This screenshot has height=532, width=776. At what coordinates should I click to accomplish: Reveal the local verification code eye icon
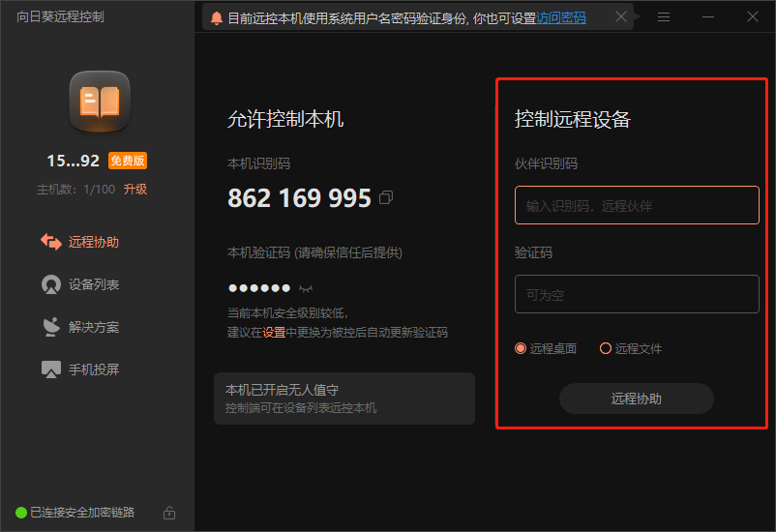[x=306, y=288]
